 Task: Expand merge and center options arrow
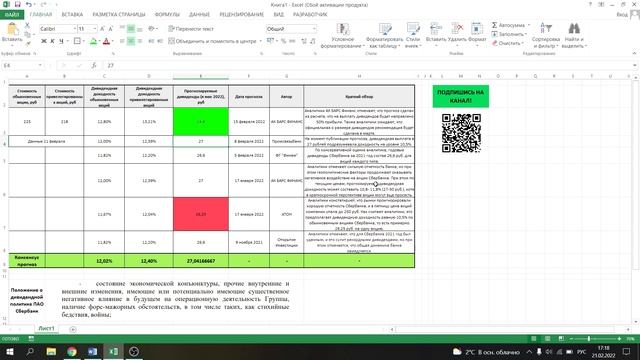tap(260, 41)
